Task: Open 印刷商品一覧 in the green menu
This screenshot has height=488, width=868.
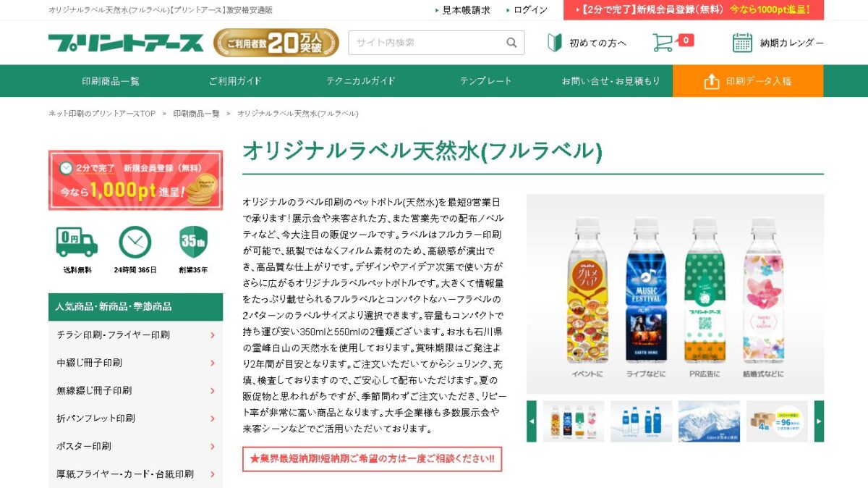Action: click(111, 81)
